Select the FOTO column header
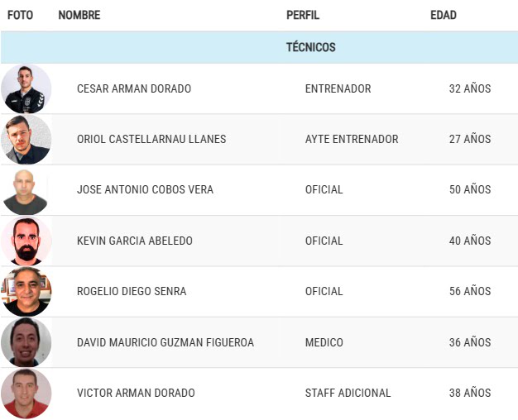Screen dimensions: 518x420 (x=20, y=15)
